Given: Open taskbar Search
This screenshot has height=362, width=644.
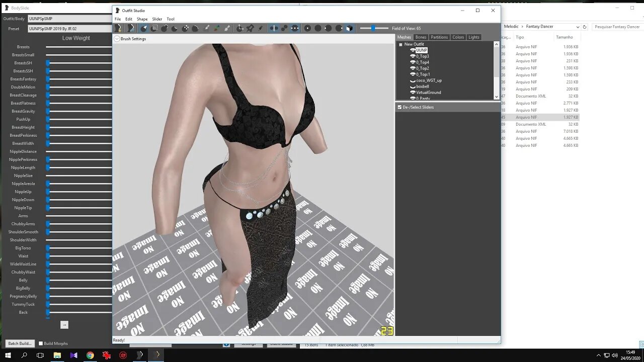Looking at the screenshot, I should [24, 355].
